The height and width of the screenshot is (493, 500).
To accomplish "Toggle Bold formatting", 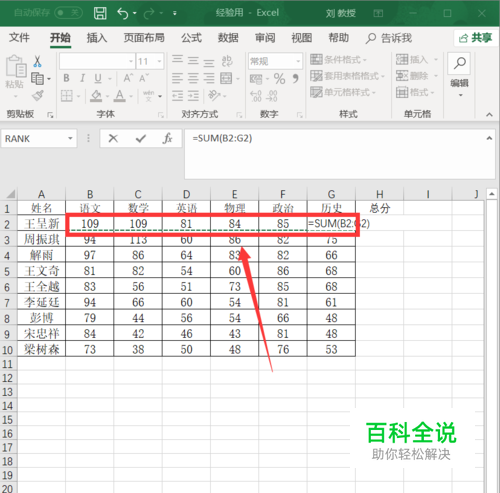I will tap(66, 78).
